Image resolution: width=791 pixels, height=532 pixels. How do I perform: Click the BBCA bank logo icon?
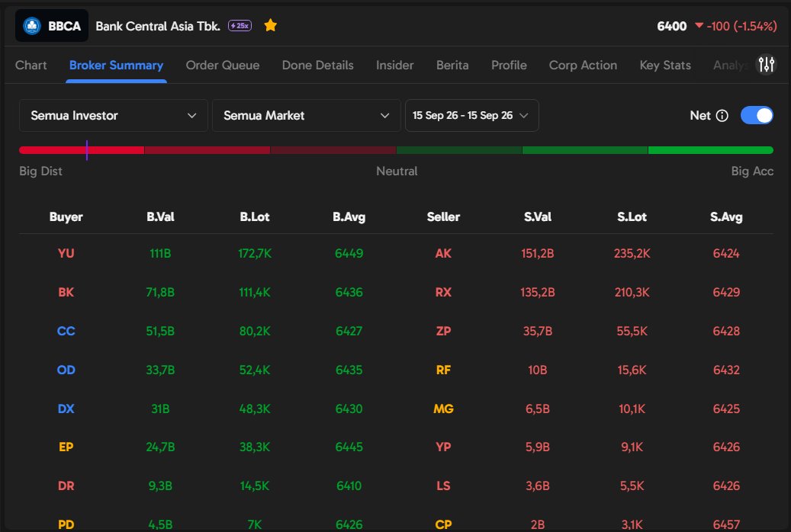pyautogui.click(x=32, y=26)
